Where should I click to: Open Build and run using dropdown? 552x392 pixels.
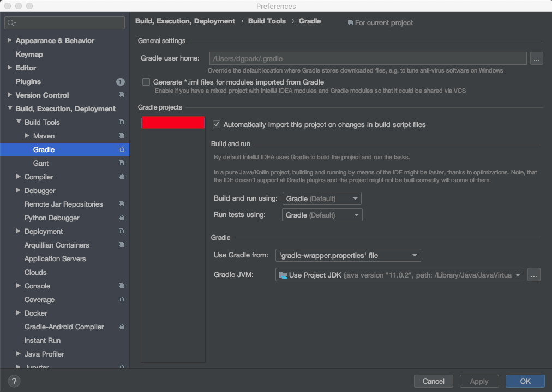[322, 198]
